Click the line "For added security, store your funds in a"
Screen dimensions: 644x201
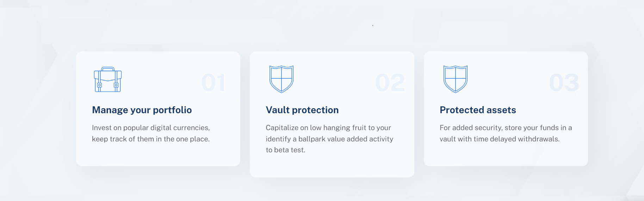tap(506, 128)
